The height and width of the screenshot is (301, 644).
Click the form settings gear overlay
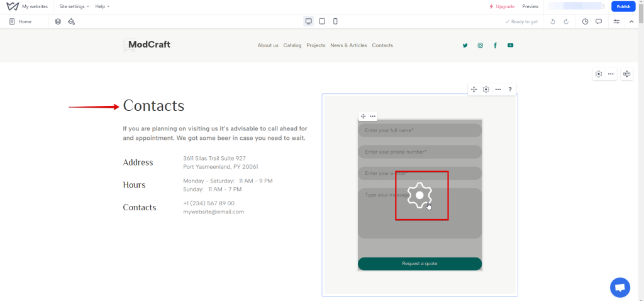[x=419, y=196]
